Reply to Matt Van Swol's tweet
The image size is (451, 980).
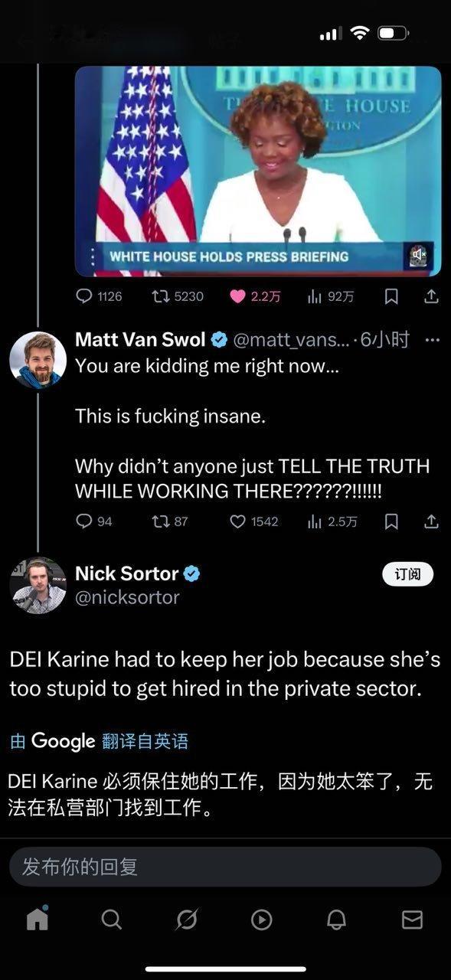[x=94, y=521]
